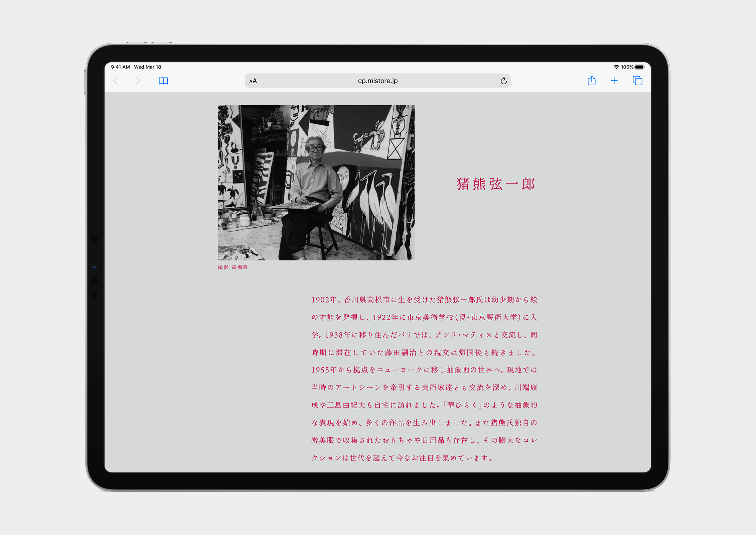Tap the cp.mistore.jp address field
This screenshot has height=535, width=756.
click(377, 81)
